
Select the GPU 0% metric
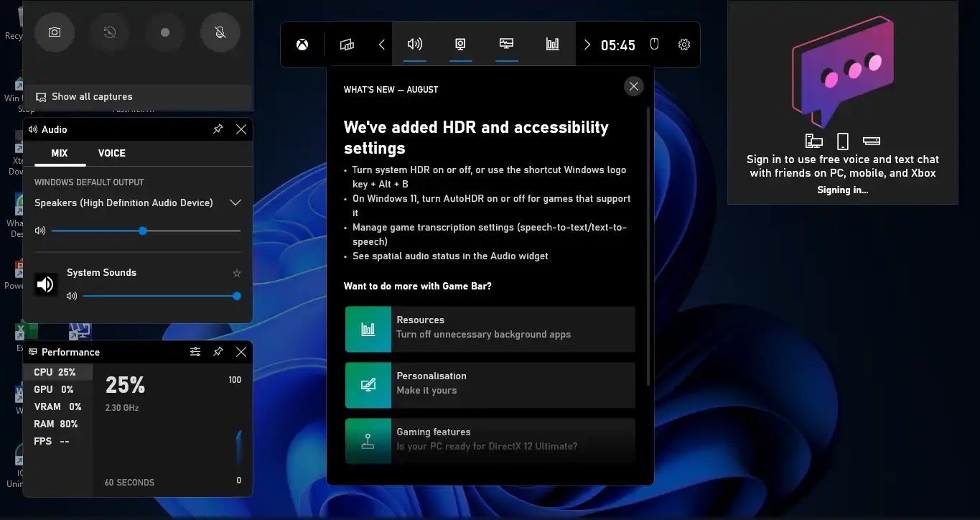point(58,389)
